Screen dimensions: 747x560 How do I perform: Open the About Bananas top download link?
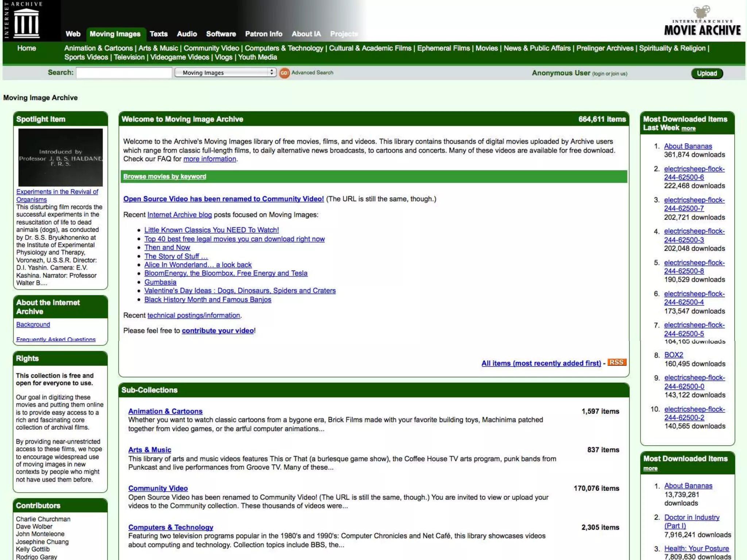(x=688, y=146)
